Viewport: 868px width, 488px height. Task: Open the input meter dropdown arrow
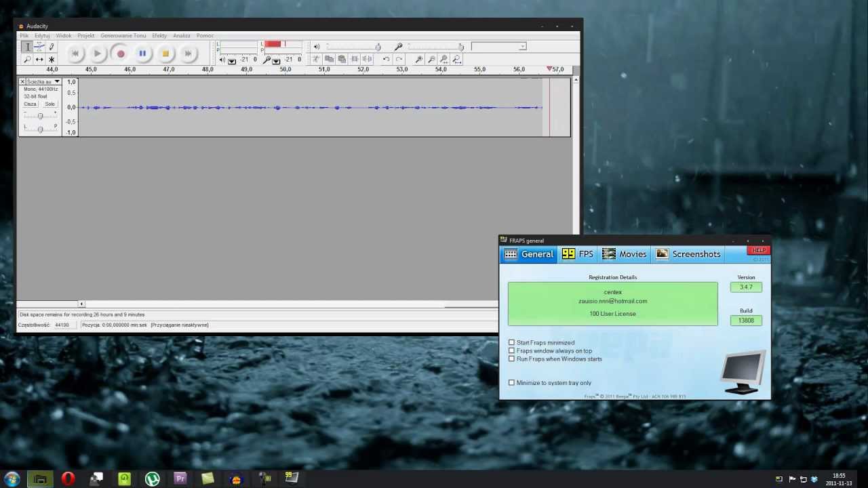point(276,61)
